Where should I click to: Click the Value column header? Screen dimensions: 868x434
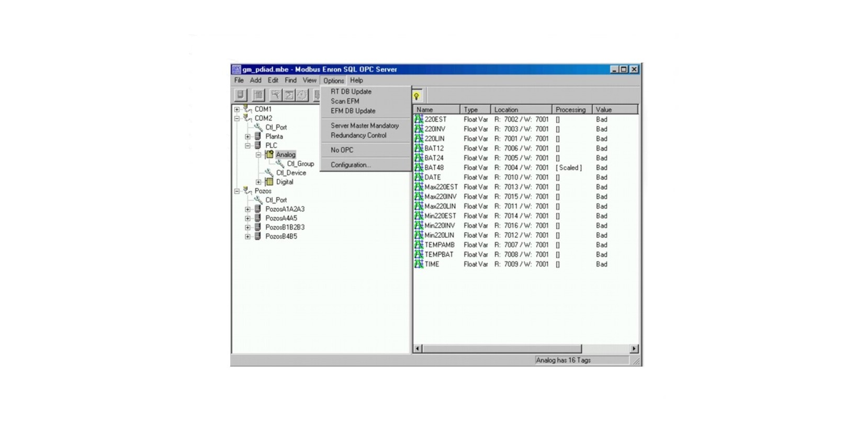[x=615, y=110]
